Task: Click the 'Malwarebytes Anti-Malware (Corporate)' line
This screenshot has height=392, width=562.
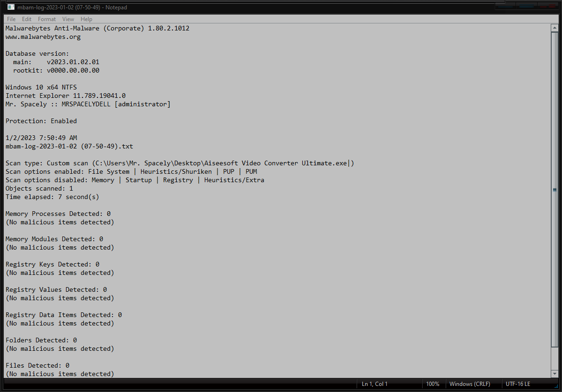Action: point(97,28)
